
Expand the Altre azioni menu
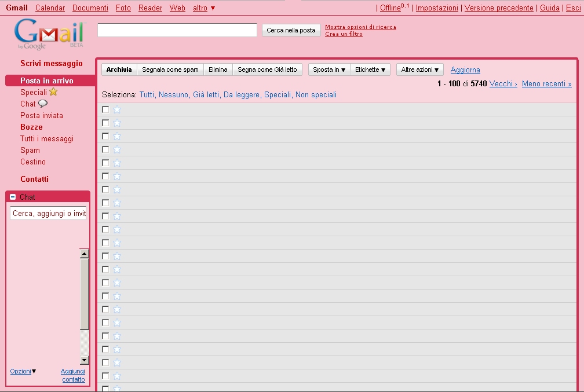tap(419, 69)
